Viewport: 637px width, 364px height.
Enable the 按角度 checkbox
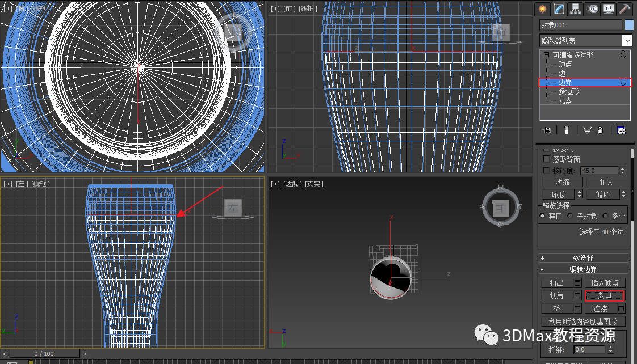[x=546, y=171]
